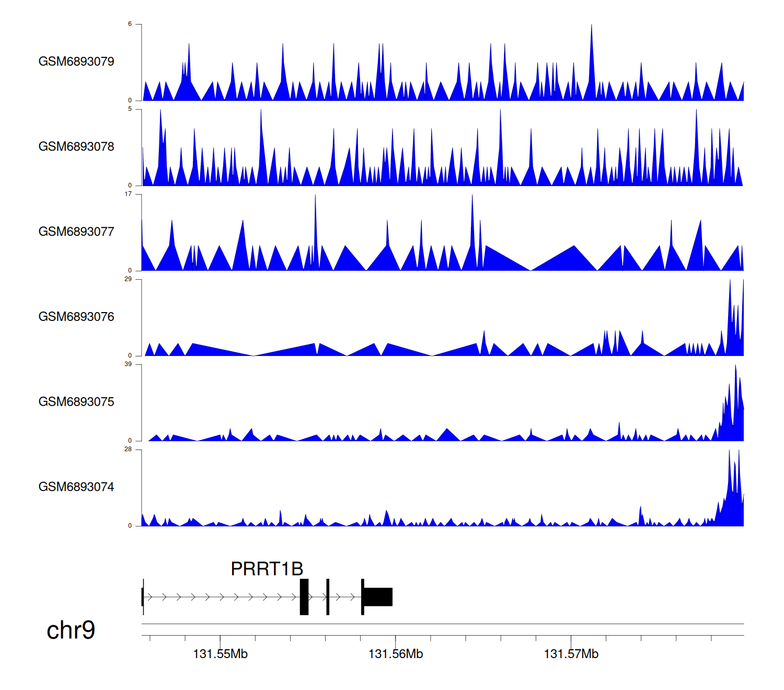
Task: Select the GSM6893079 track label
Action: pos(76,62)
